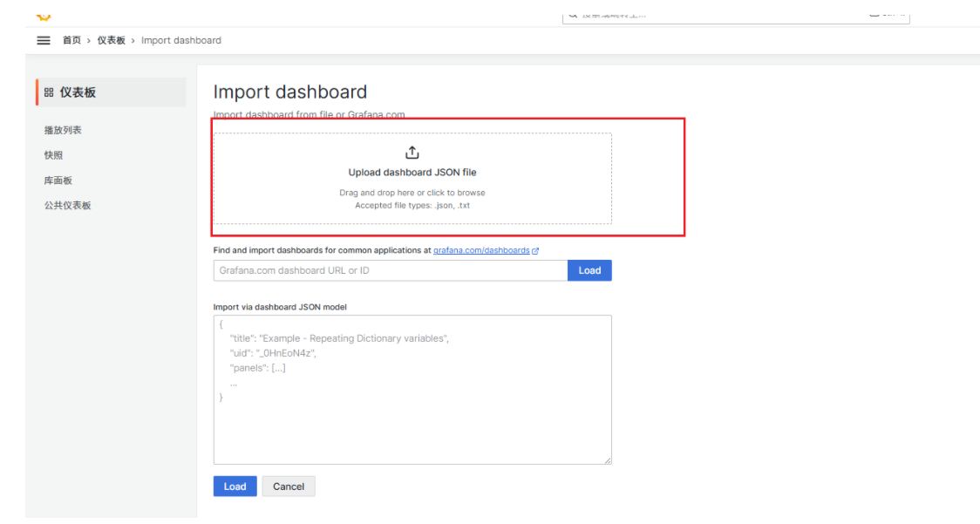Select the 仪表板 sidebar heading
The height and width of the screenshot is (524, 980).
tap(78, 92)
